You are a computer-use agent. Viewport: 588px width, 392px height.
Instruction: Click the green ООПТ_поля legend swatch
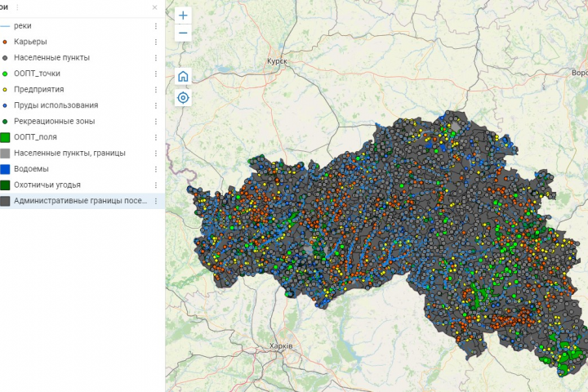5,137
